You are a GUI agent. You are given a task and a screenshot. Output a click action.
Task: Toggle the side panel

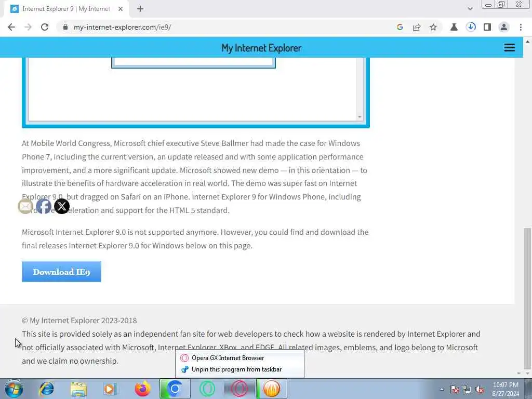point(487,27)
